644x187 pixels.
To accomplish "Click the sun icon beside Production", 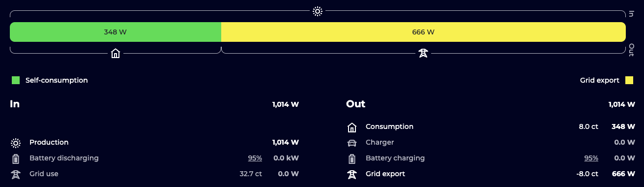I will coord(16,143).
